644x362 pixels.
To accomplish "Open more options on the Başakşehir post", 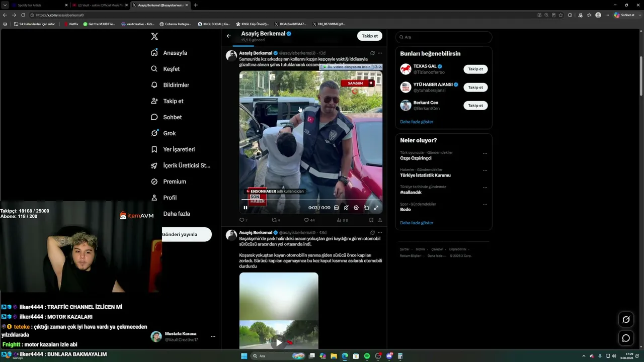I will [380, 232].
